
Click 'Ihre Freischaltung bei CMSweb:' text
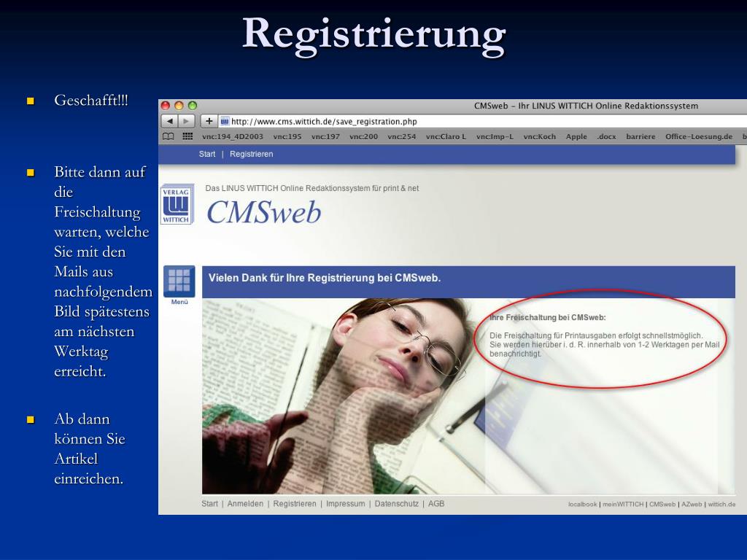tap(548, 318)
